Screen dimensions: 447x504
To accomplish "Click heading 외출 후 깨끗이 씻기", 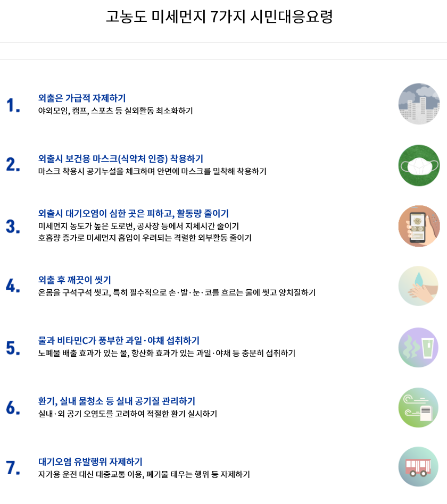I will tap(74, 280).
